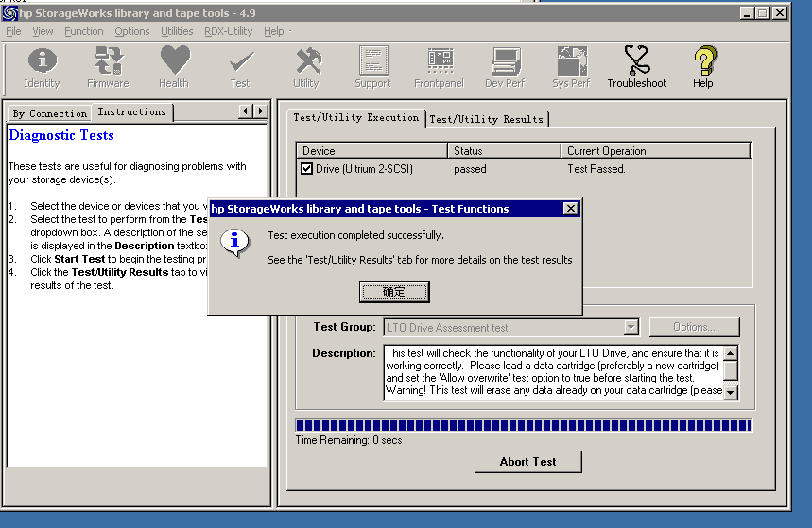Select the Test/Utility Execution tab
Image resolution: width=812 pixels, height=528 pixels.
click(356, 117)
